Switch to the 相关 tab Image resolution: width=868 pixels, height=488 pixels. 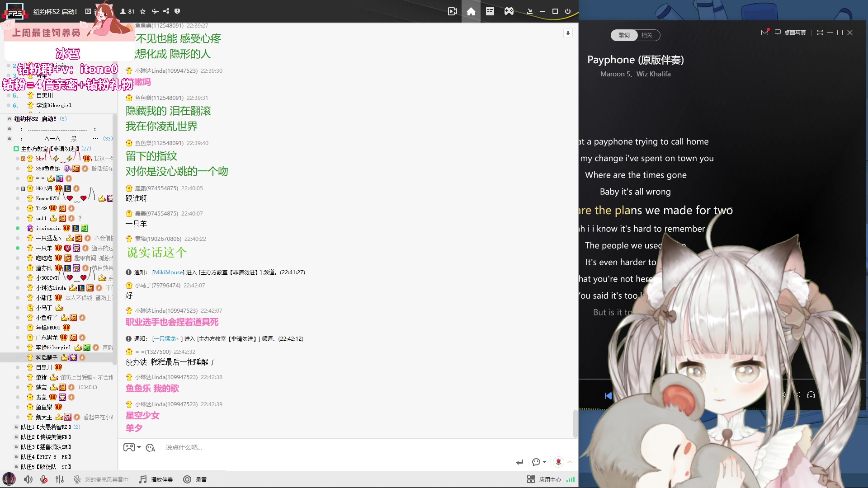(647, 35)
